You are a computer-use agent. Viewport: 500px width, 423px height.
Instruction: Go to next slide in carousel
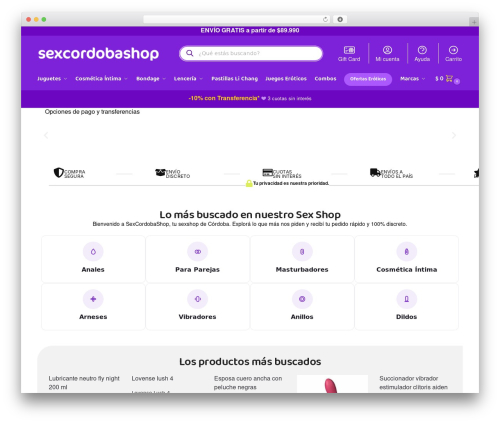point(454,135)
